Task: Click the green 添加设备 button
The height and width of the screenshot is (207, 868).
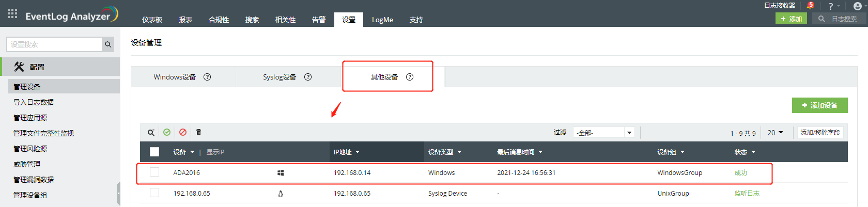Action: point(820,105)
